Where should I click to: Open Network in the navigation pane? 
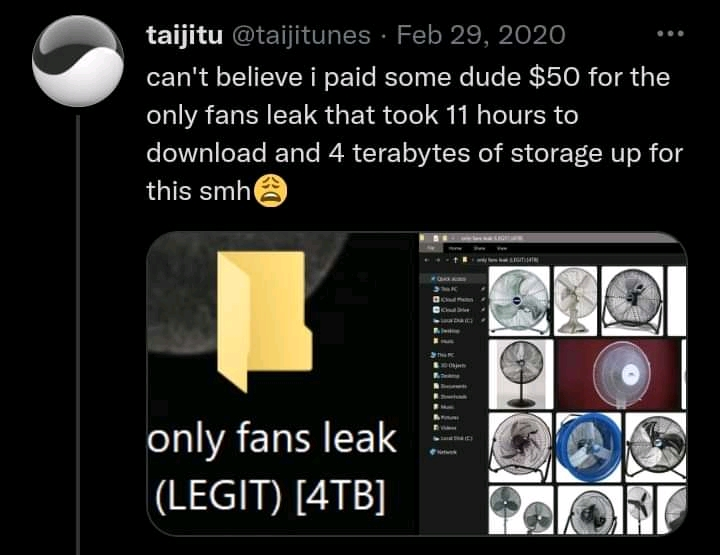click(x=444, y=452)
